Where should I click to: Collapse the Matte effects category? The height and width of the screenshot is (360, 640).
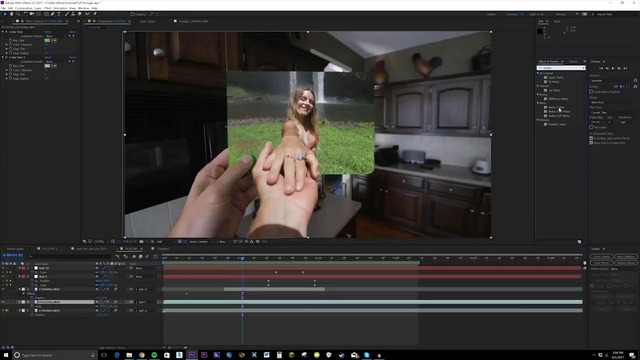pyautogui.click(x=538, y=103)
